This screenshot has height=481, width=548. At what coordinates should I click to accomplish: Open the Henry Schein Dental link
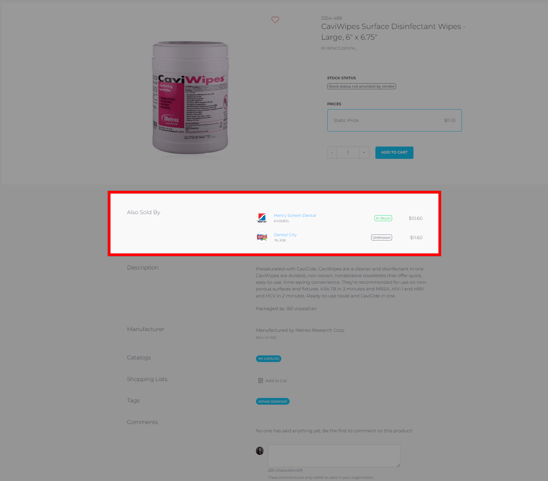point(295,215)
